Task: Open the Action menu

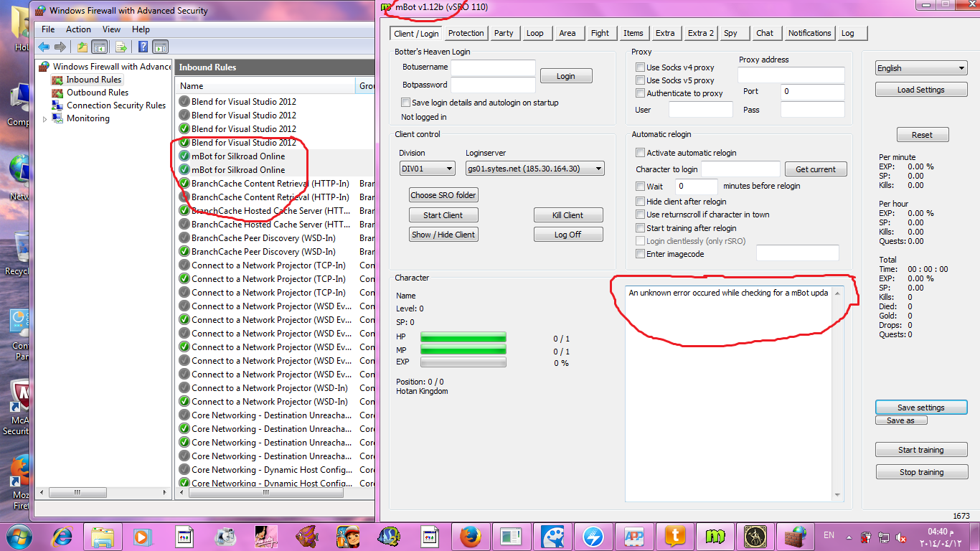Action: pyautogui.click(x=78, y=29)
